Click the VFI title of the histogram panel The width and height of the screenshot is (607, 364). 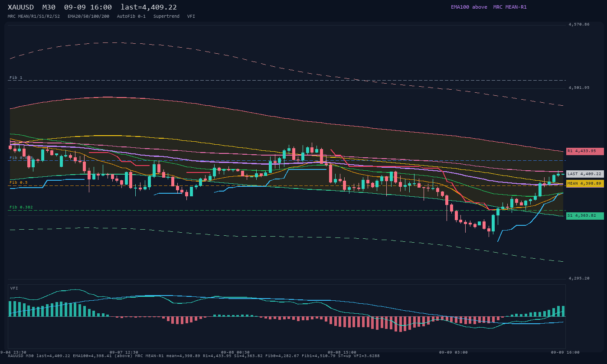coord(14,288)
